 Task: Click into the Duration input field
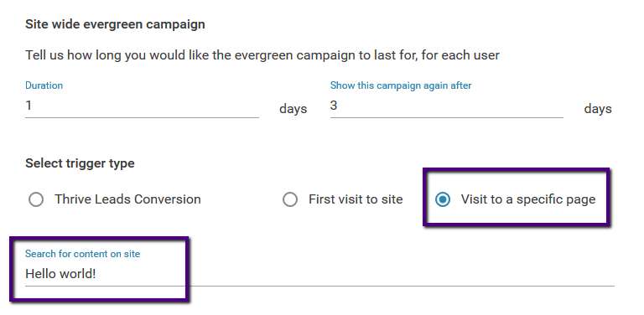pyautogui.click(x=142, y=106)
